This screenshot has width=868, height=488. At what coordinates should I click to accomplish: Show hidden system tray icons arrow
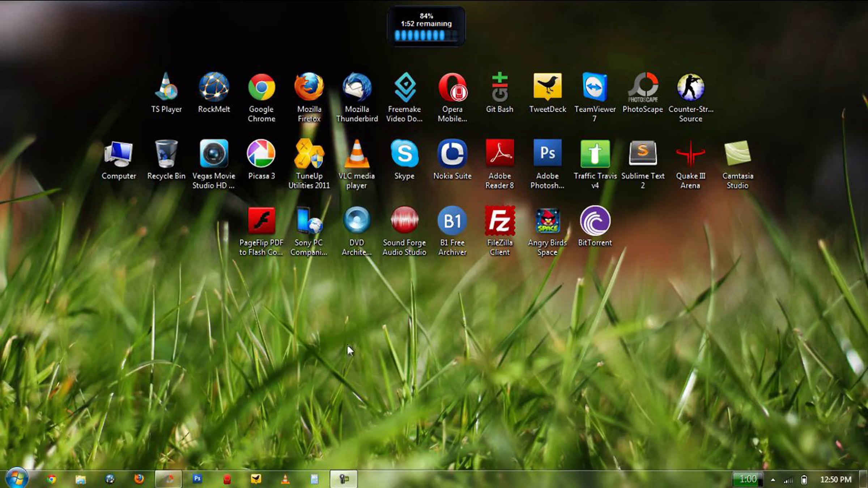pos(773,480)
